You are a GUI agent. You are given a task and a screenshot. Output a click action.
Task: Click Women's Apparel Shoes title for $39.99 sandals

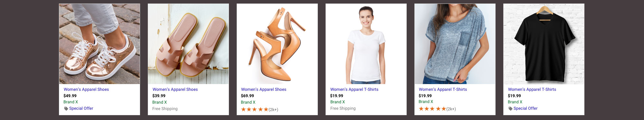[175, 90]
